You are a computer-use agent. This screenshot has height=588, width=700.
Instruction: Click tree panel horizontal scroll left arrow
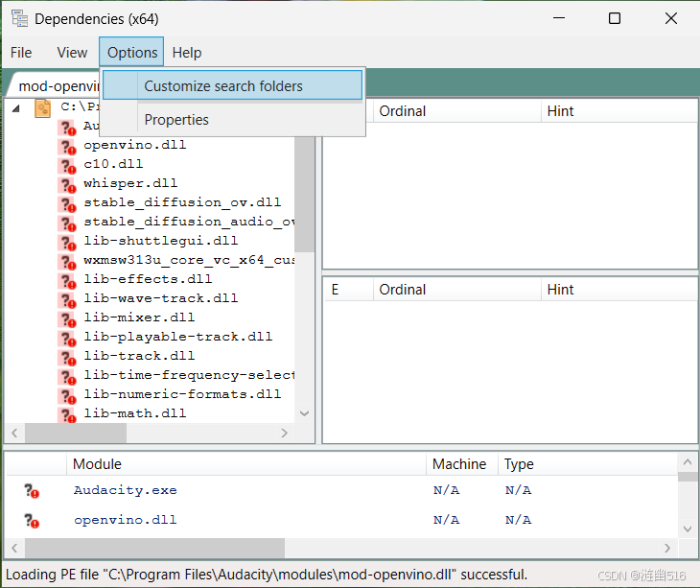click(14, 433)
